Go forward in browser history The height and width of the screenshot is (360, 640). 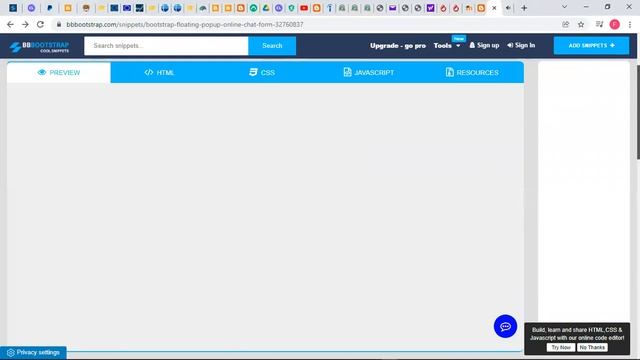(x=25, y=24)
